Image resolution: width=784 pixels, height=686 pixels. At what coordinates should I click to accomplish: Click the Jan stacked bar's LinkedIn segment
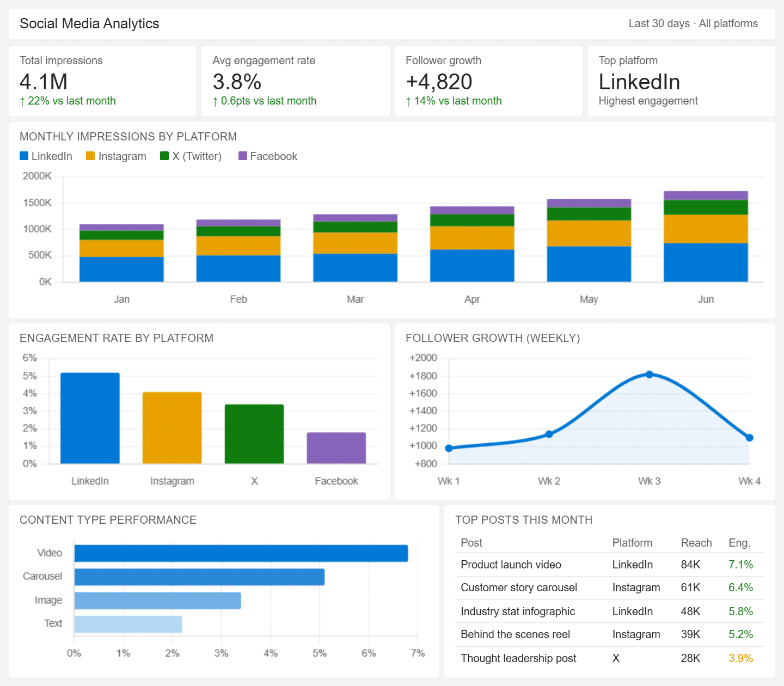[121, 269]
